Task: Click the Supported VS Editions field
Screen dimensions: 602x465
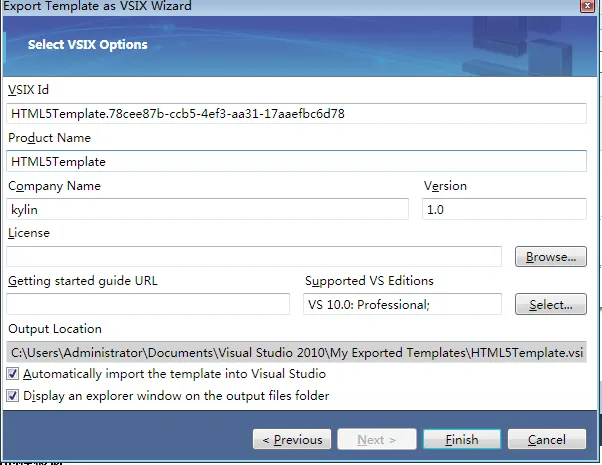Action: [x=402, y=304]
